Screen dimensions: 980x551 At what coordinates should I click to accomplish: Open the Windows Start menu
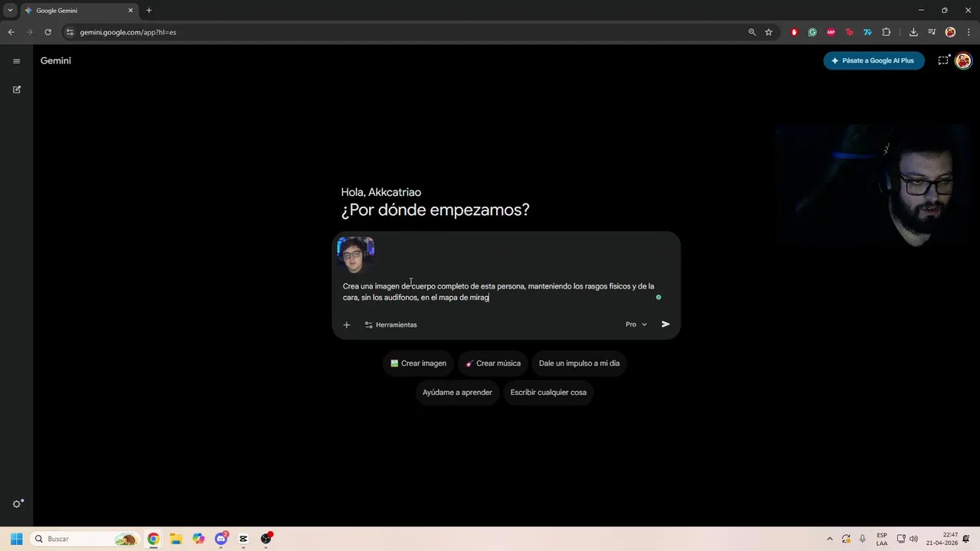click(x=16, y=539)
